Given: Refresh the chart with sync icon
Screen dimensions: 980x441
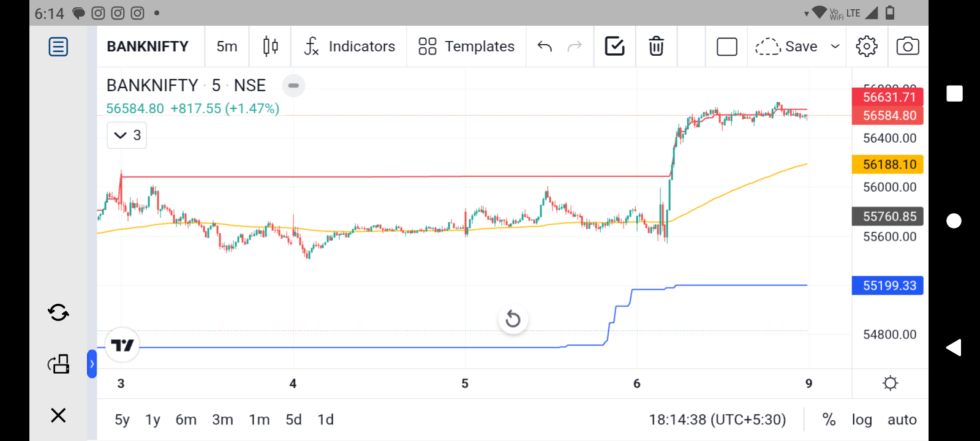Looking at the screenshot, I should (58, 313).
